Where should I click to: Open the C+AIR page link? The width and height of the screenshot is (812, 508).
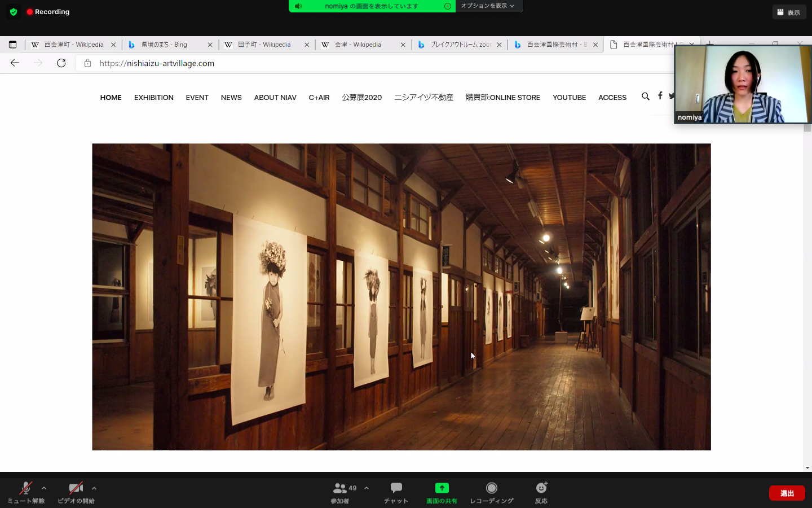(x=319, y=98)
